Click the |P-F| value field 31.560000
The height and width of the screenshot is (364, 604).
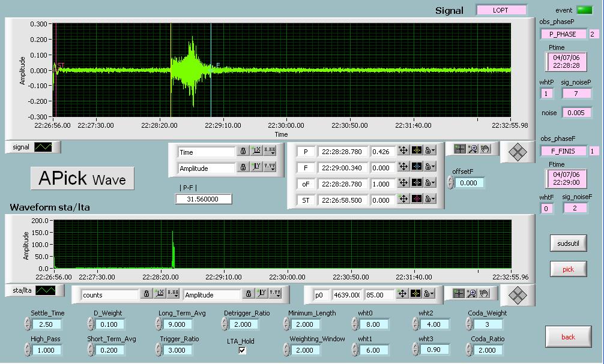pyautogui.click(x=203, y=199)
